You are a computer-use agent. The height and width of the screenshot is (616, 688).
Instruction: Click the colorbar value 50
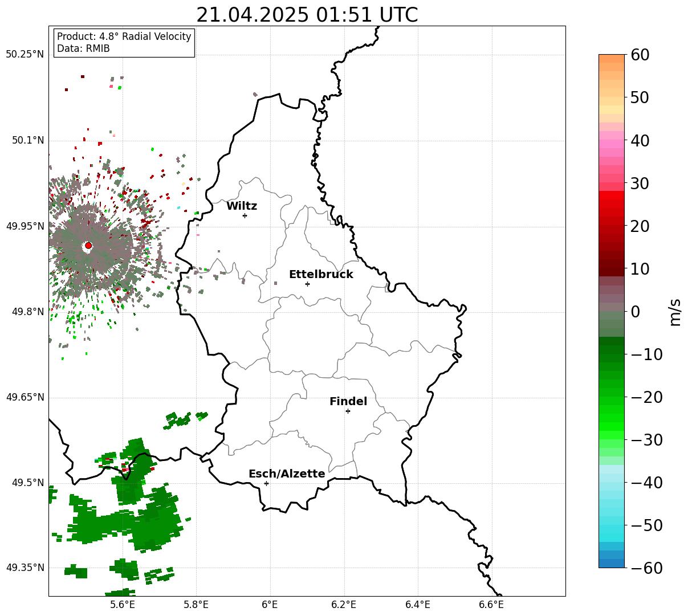click(640, 97)
